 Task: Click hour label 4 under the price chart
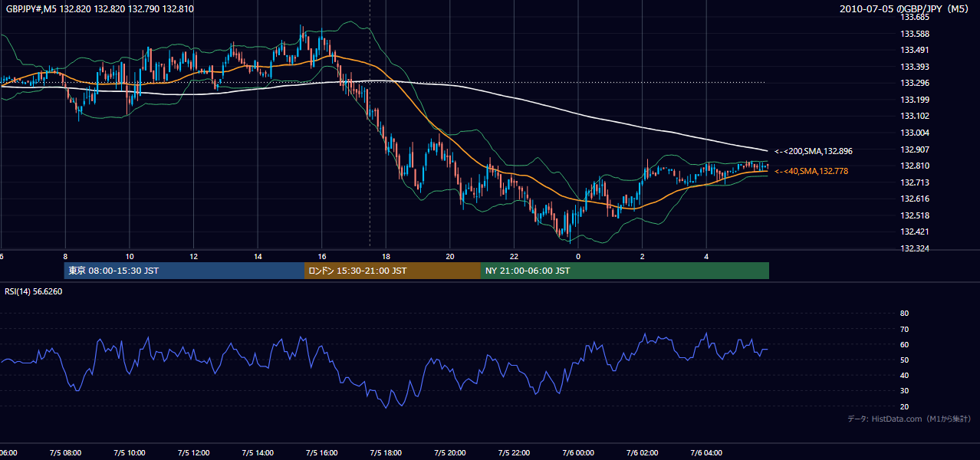point(707,257)
